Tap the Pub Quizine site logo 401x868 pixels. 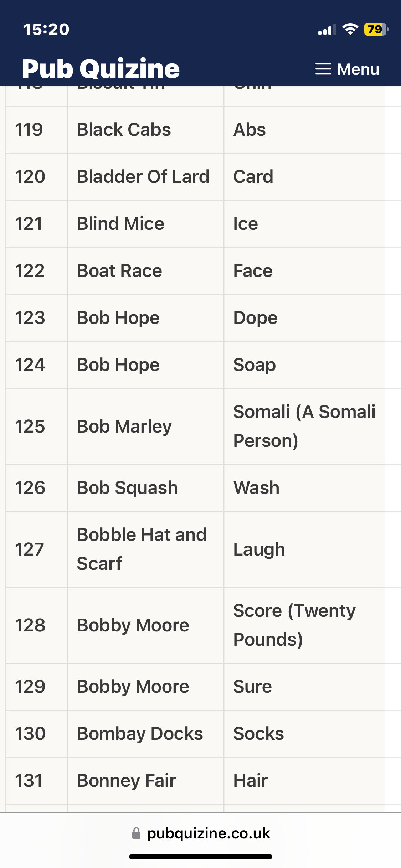click(101, 68)
